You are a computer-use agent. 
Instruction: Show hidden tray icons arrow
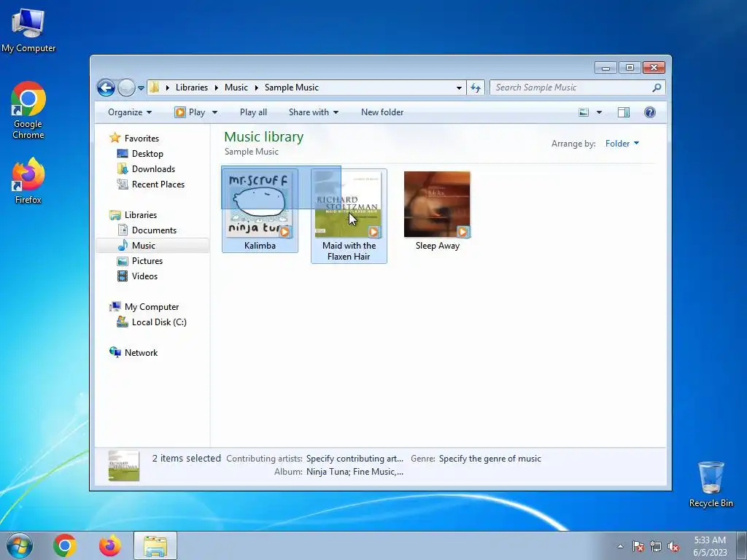(x=620, y=546)
